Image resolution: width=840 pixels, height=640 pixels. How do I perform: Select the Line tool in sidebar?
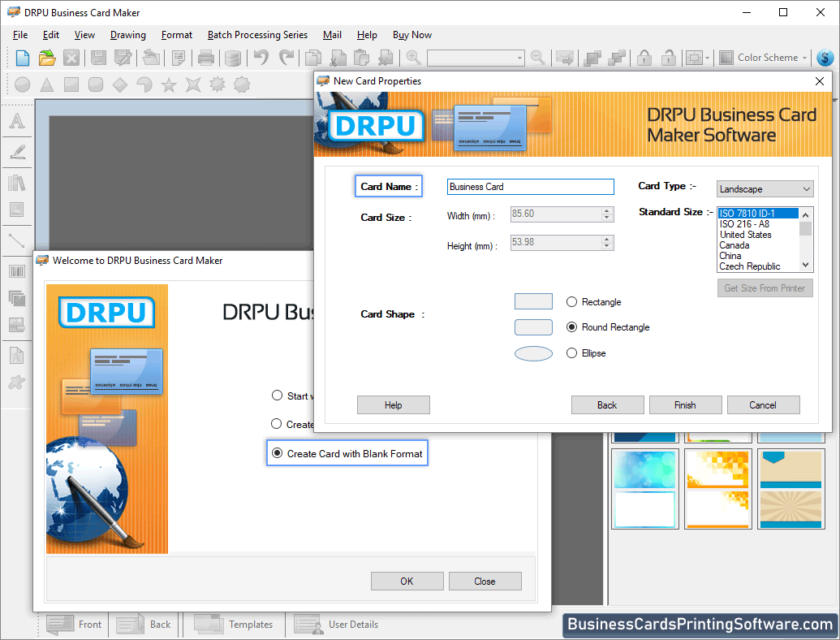(x=17, y=240)
